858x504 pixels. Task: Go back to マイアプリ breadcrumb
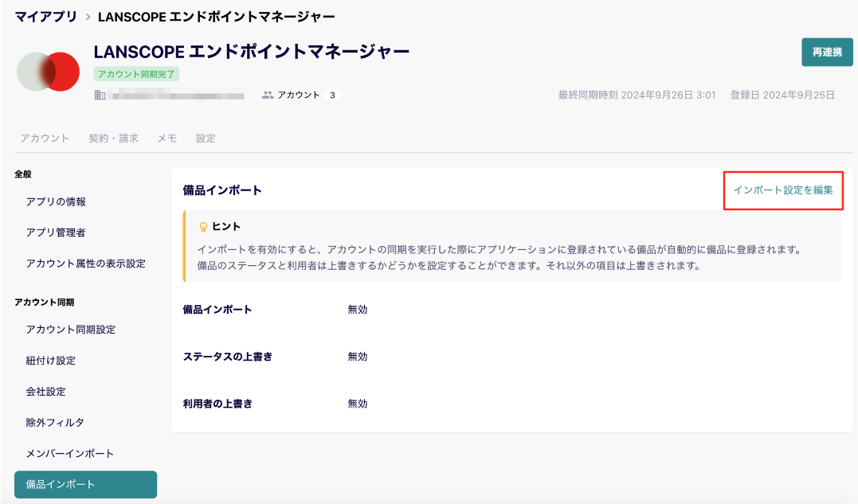tap(46, 17)
